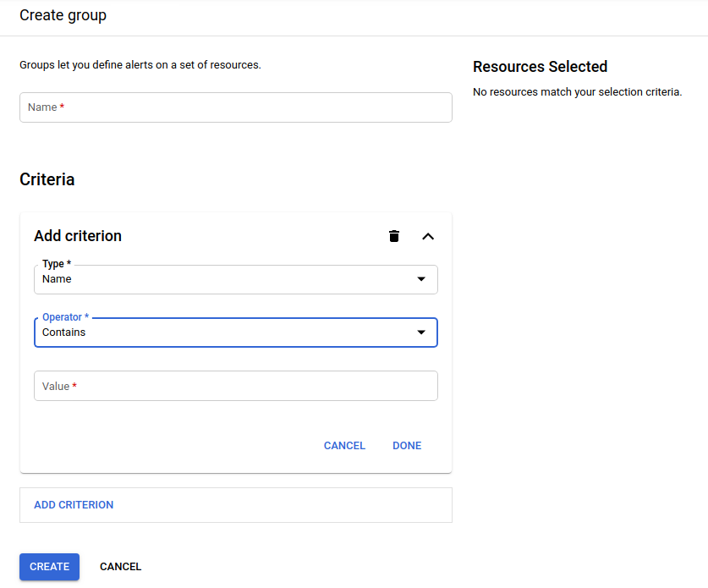Image resolution: width=708 pixels, height=588 pixels.
Task: Click CANCEL next to the Create button
Action: [x=120, y=566]
